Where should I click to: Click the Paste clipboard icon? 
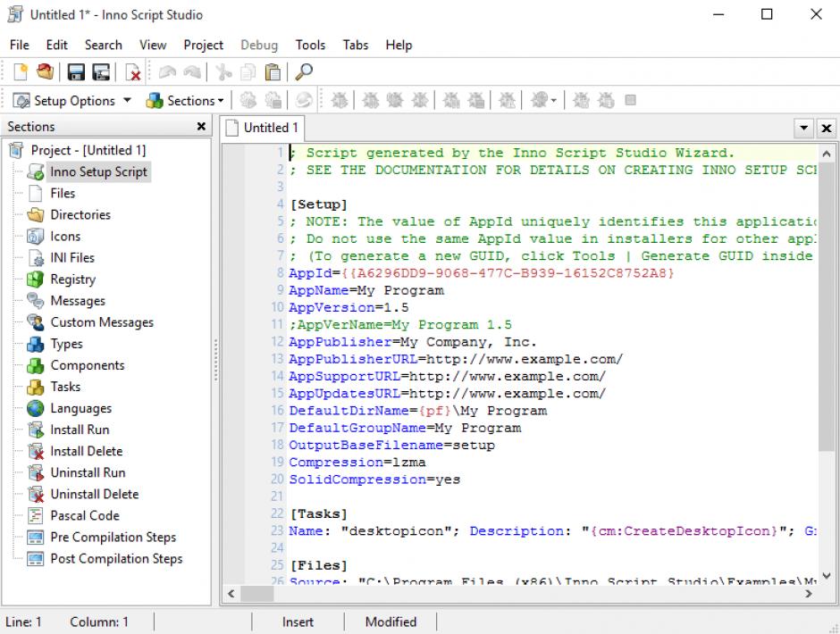point(273,71)
